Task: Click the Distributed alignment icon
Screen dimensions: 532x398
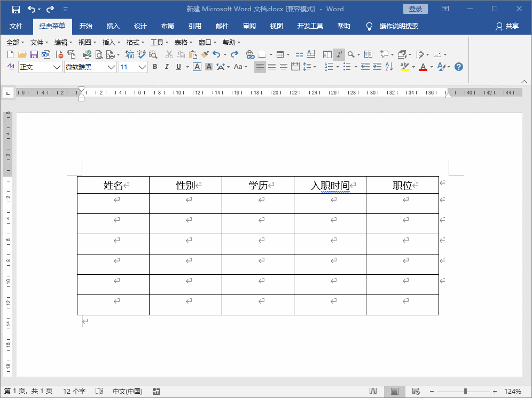Action: 295,67
